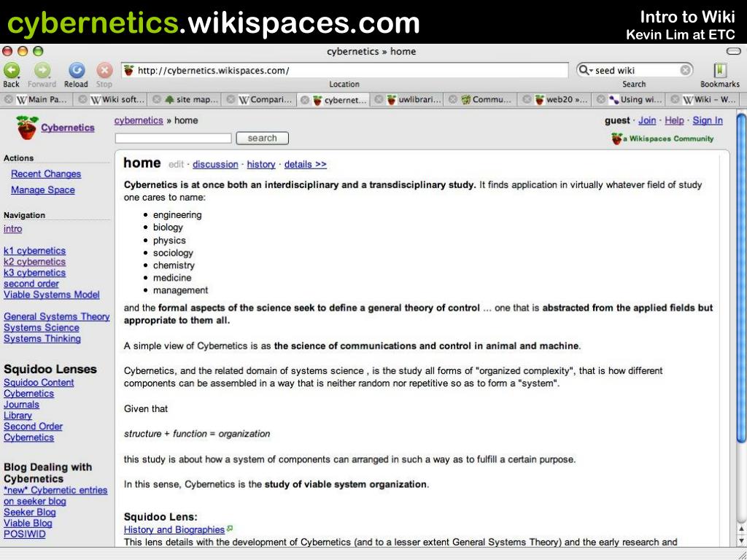Close the site map... tab

157,100
